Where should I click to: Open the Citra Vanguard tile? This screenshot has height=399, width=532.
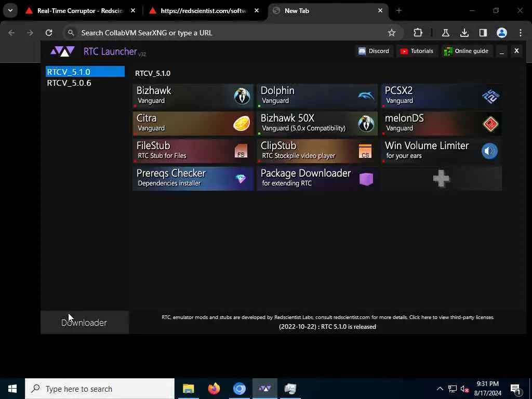[193, 124]
